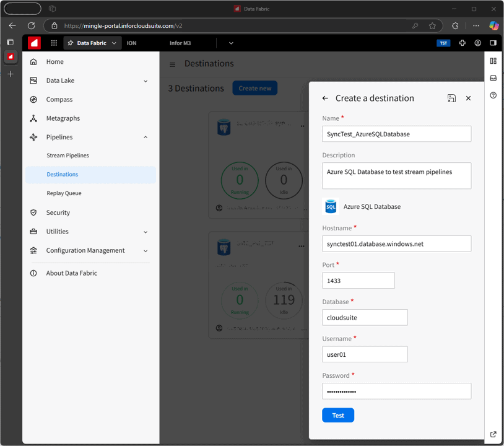The image size is (504, 446).
Task: Collapse the Pipelines section chevron
Action: 146,138
